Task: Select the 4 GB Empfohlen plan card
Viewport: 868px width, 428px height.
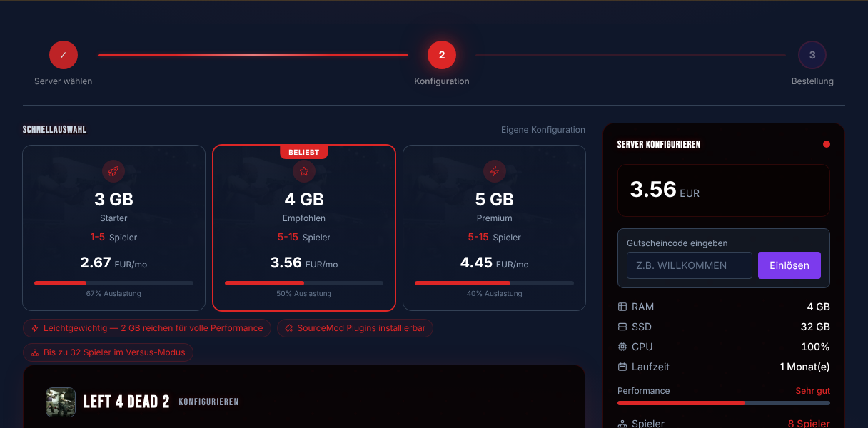Action: [x=304, y=228]
